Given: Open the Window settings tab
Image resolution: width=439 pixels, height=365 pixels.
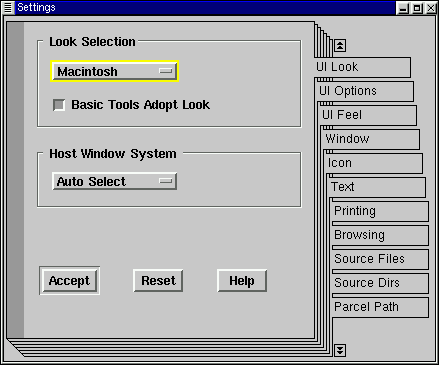Looking at the screenshot, I should tap(371, 139).
